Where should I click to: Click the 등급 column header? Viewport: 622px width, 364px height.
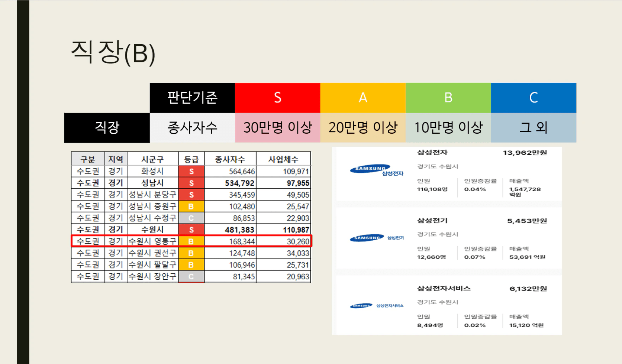[x=191, y=159]
